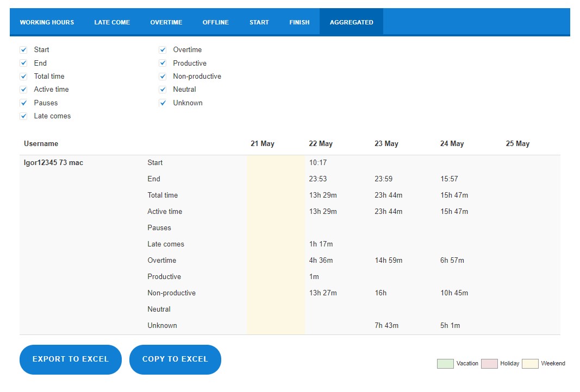Image resolution: width=580 pixels, height=392 pixels.
Task: Toggle the Late comes checkbox
Action: coord(24,116)
